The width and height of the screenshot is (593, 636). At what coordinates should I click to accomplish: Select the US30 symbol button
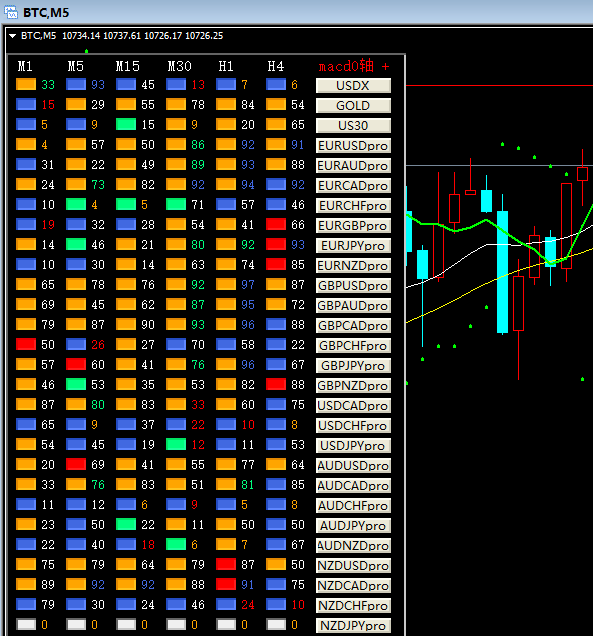coord(353,125)
